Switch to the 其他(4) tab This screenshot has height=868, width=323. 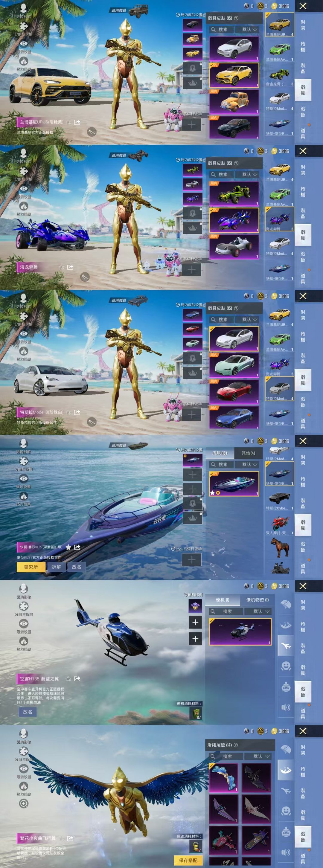(248, 453)
